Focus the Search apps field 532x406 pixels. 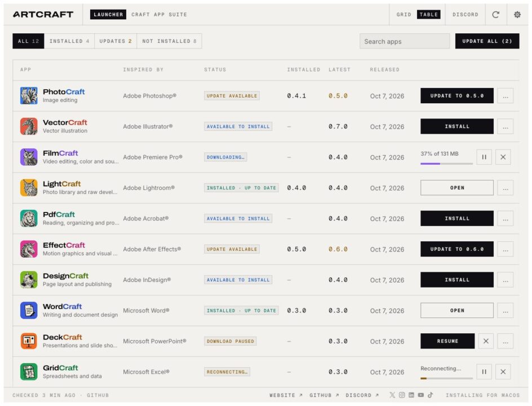tap(405, 41)
